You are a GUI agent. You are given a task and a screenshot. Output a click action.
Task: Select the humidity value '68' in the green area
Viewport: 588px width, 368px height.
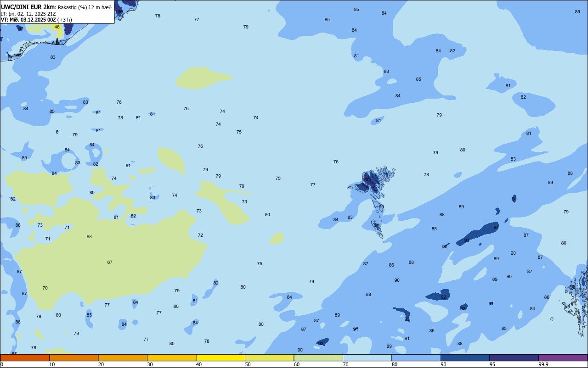(x=89, y=237)
